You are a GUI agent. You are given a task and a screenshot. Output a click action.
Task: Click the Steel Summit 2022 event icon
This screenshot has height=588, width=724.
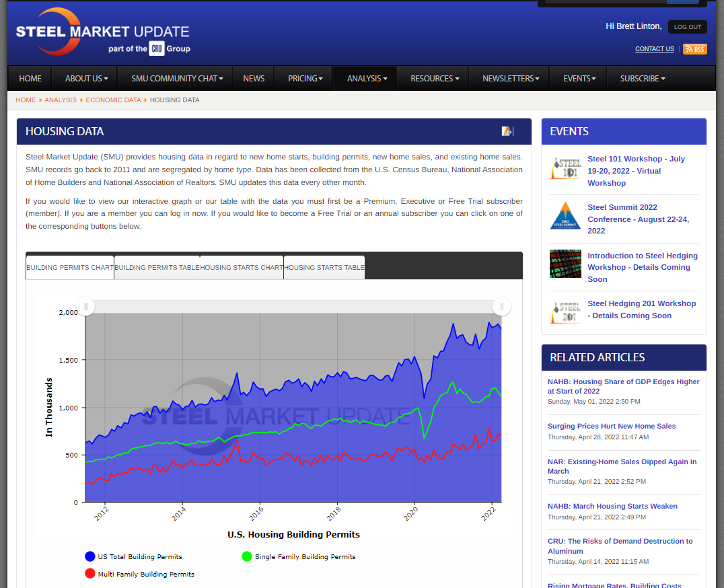(565, 216)
